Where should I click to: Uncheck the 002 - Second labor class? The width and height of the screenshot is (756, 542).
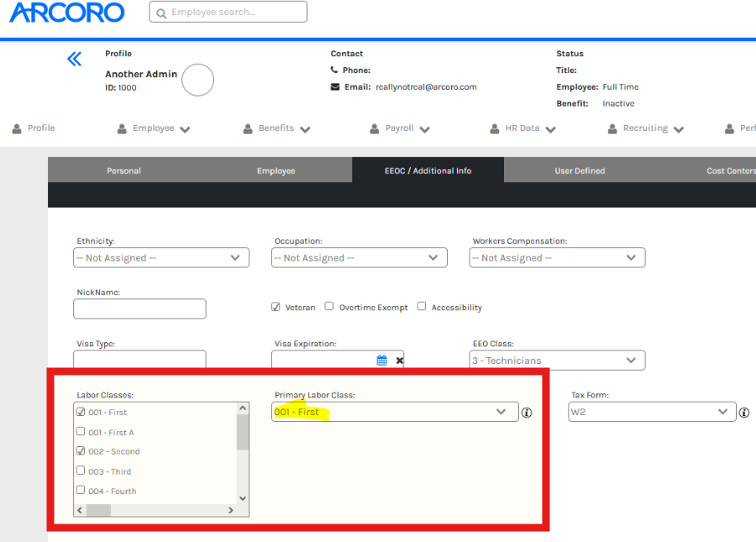pos(81,451)
